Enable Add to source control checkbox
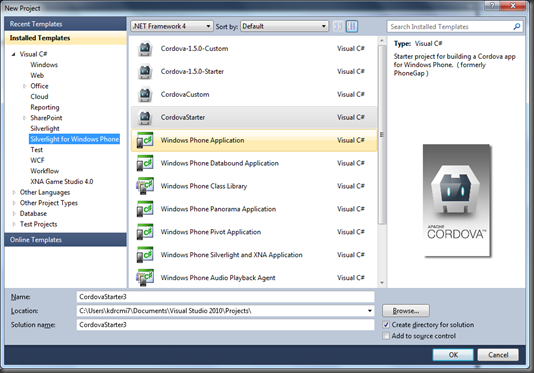This screenshot has width=534, height=373. 386,336
